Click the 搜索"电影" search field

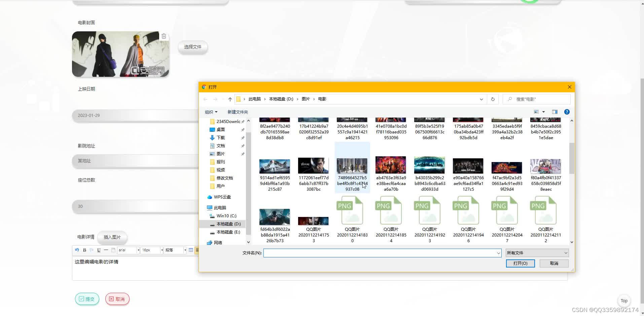point(537,99)
